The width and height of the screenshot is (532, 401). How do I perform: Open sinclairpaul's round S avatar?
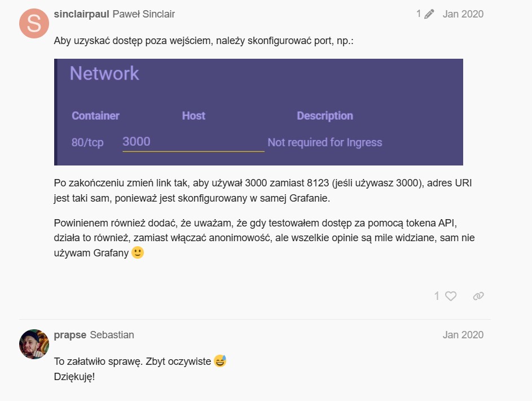tap(34, 23)
